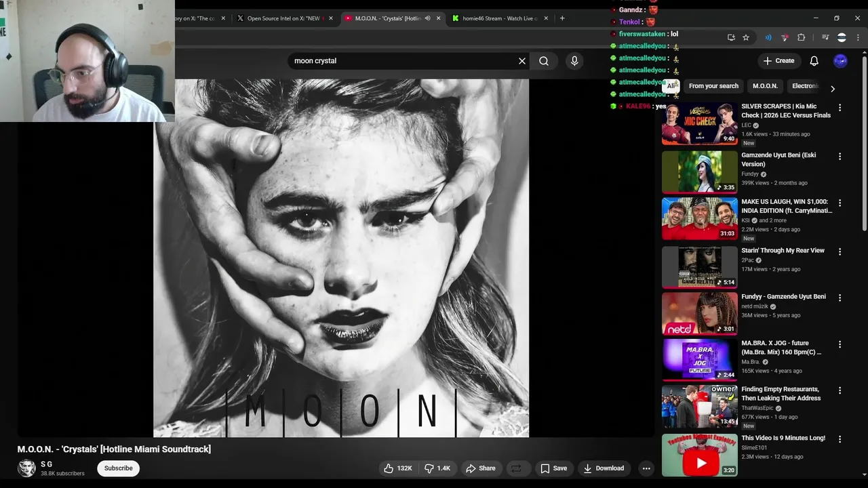
Task: Open the netd Fundyy video thumbnail
Action: 699,313
